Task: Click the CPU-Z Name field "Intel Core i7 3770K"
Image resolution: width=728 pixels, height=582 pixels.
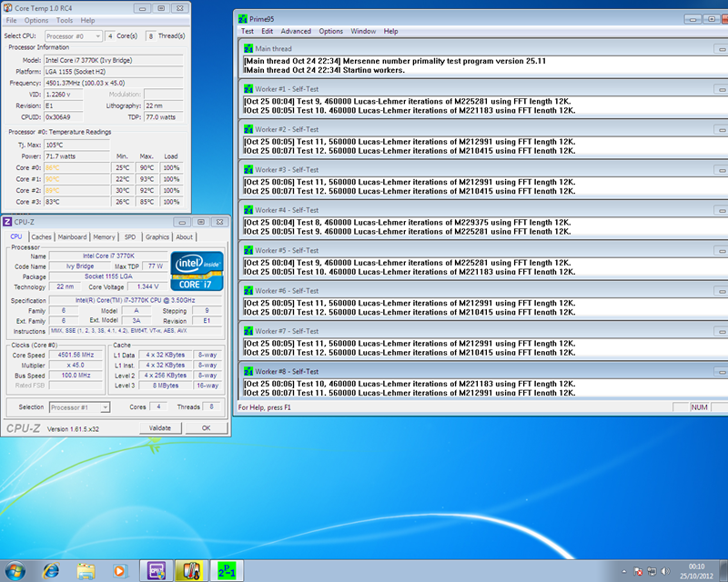Action: pyautogui.click(x=108, y=256)
